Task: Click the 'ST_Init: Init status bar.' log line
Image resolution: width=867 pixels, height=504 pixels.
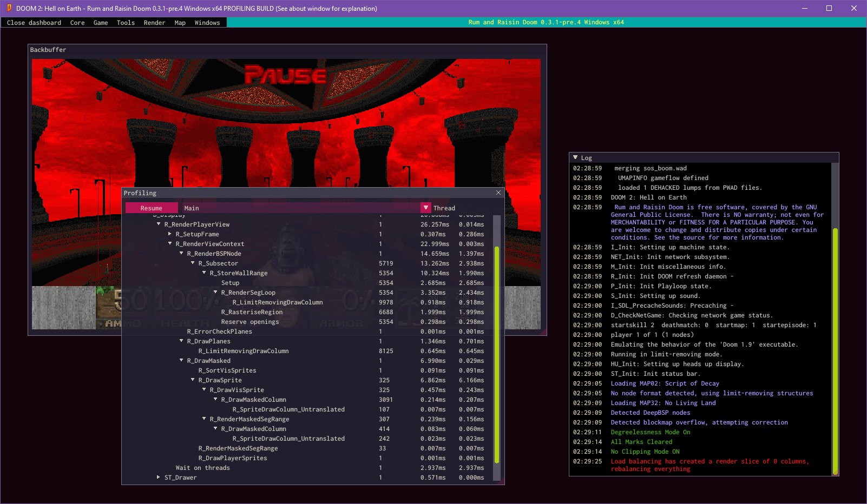Action: [x=655, y=374]
